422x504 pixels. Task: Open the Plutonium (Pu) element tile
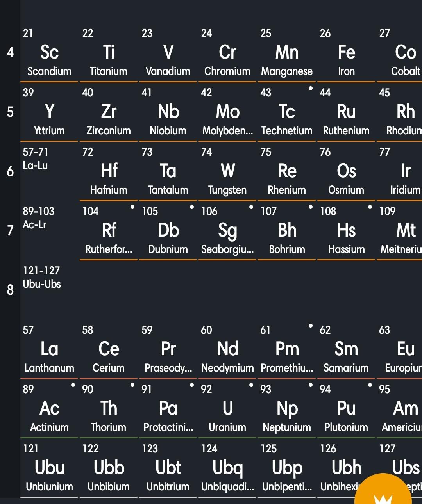(346, 410)
